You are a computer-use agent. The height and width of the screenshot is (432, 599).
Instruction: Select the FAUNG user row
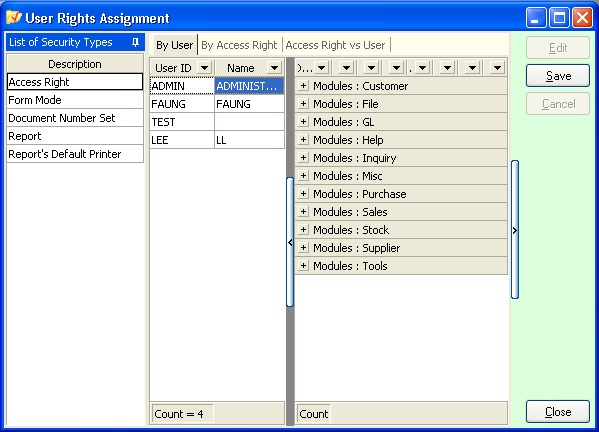coord(217,104)
